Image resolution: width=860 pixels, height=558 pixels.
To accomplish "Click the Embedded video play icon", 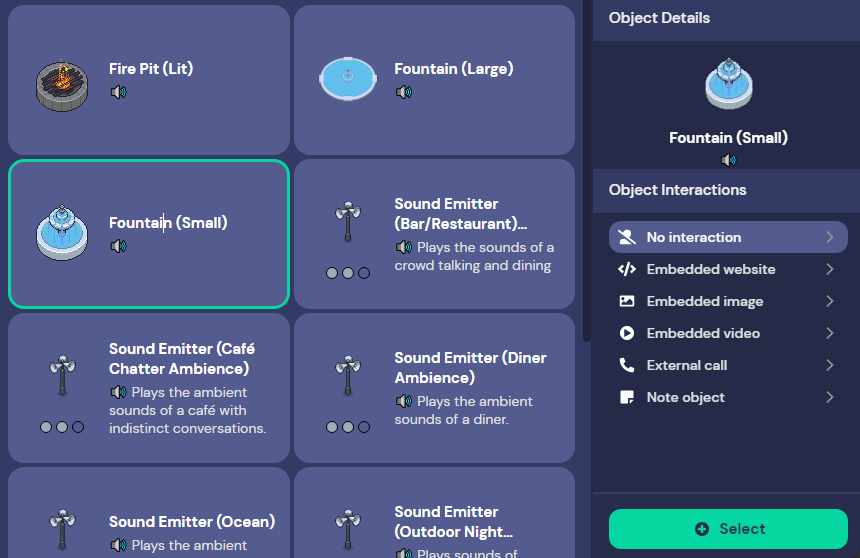I will 627,333.
